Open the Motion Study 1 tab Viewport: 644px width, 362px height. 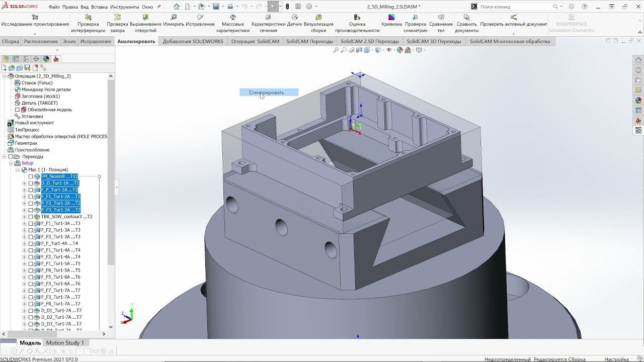tap(65, 343)
